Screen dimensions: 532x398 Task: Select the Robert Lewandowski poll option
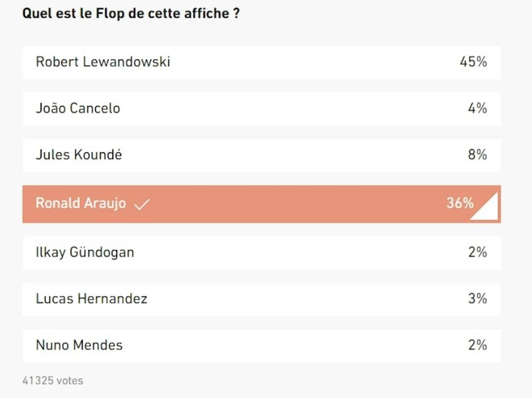point(262,63)
